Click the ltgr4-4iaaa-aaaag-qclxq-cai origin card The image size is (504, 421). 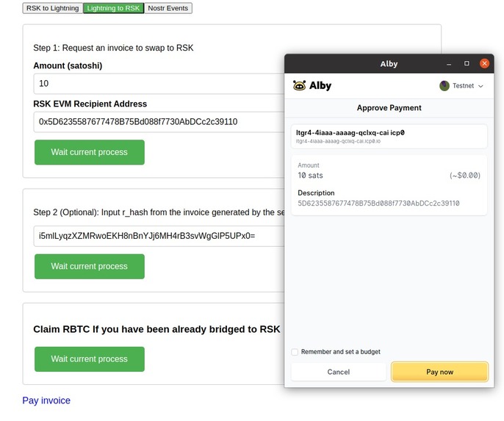point(389,136)
